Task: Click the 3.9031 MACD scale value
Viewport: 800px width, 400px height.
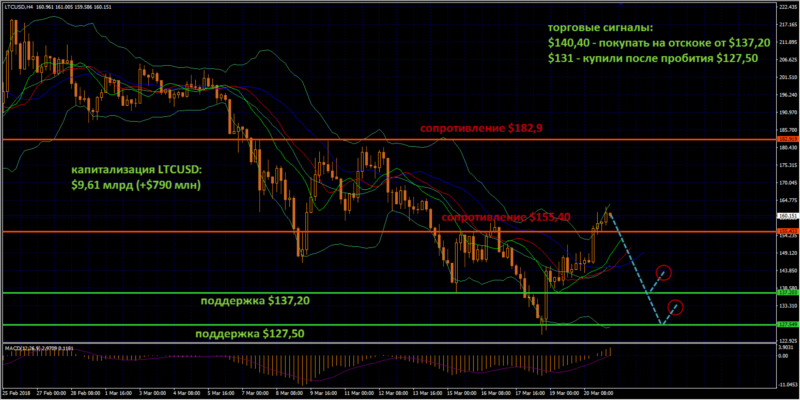Action: point(788,346)
